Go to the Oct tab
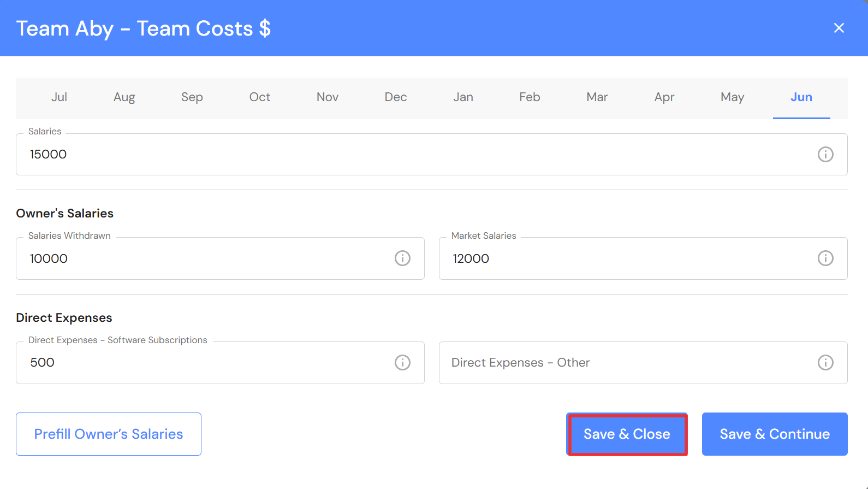868x489 pixels. 260,97
